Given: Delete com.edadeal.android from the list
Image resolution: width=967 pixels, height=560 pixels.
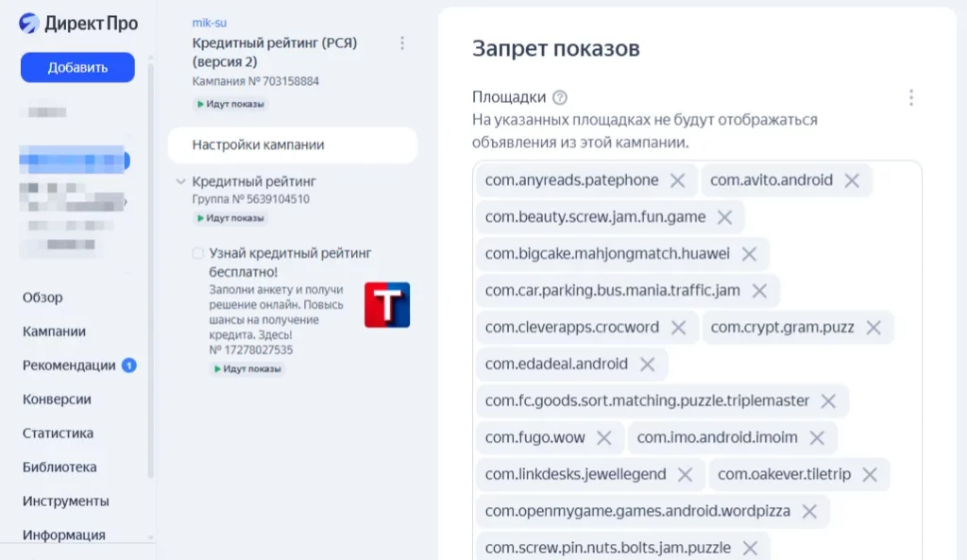Looking at the screenshot, I should coord(648,364).
